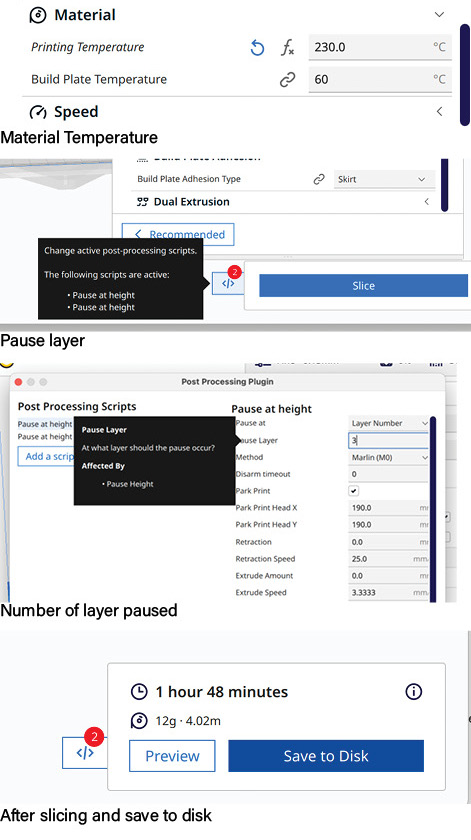Click the Post Processing Plugin settings scrollbar

pyautogui.click(x=433, y=509)
